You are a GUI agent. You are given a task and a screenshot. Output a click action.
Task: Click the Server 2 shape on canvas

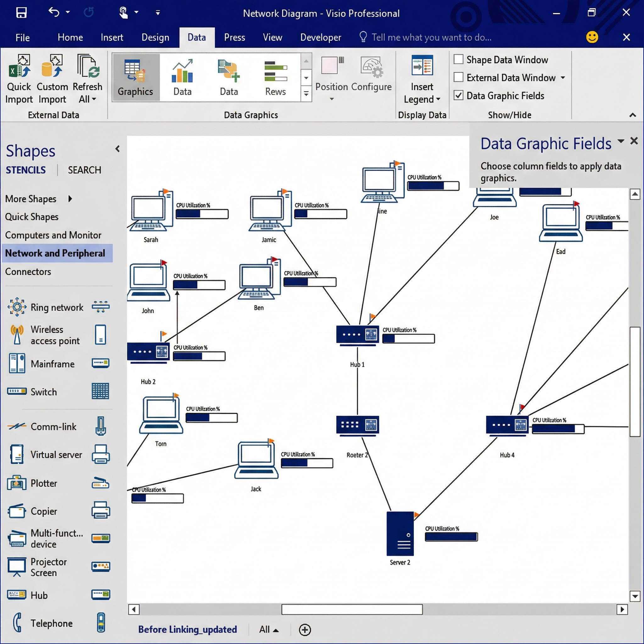pyautogui.click(x=400, y=534)
